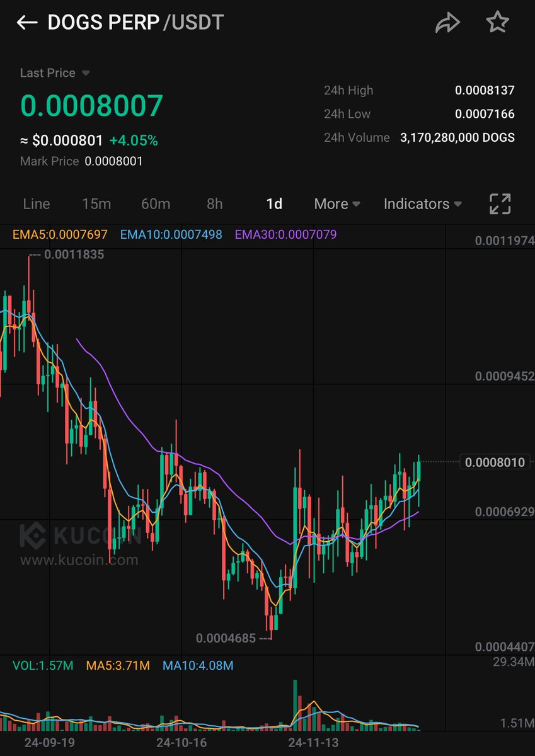Viewport: 535px width, 756px height.
Task: Click the 0.0009452 price axis label
Action: point(505,377)
